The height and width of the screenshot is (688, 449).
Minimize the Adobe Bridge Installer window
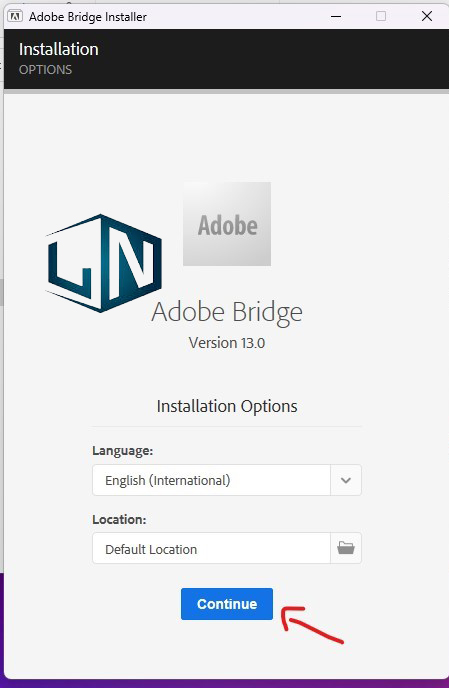pyautogui.click(x=336, y=16)
